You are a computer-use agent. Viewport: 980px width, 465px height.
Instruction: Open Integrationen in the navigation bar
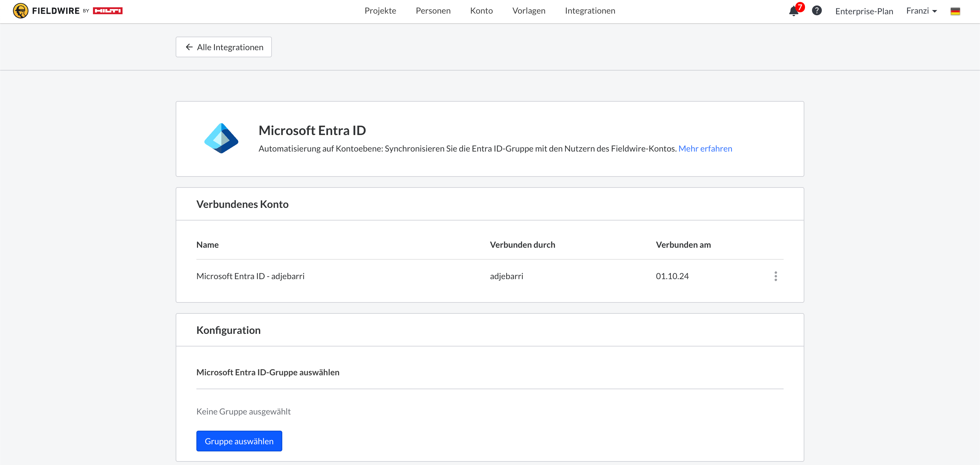coord(590,11)
